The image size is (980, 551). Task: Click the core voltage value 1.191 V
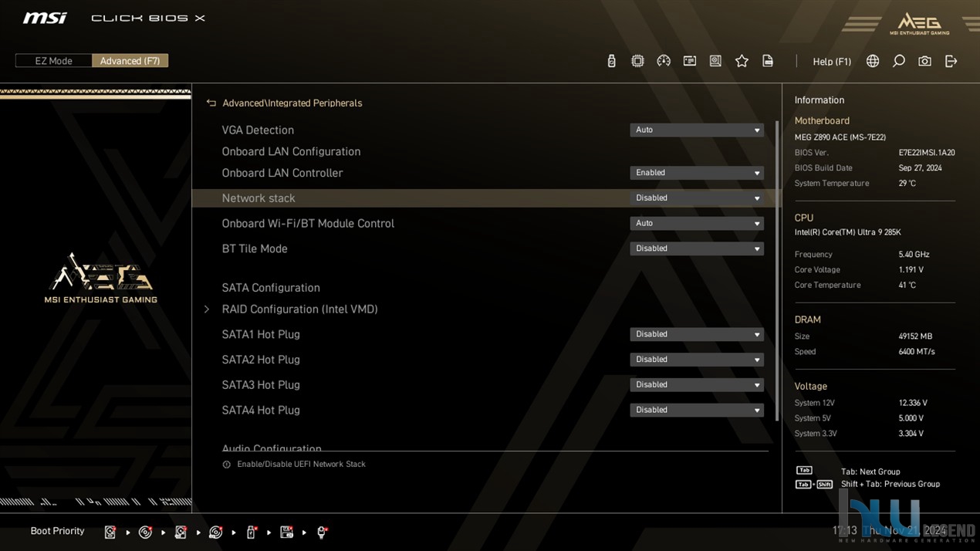tap(911, 270)
